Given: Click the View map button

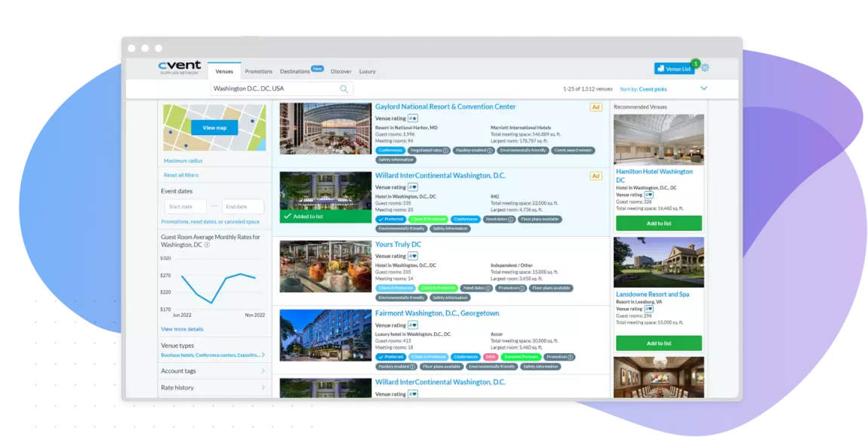Looking at the screenshot, I should pos(214,128).
